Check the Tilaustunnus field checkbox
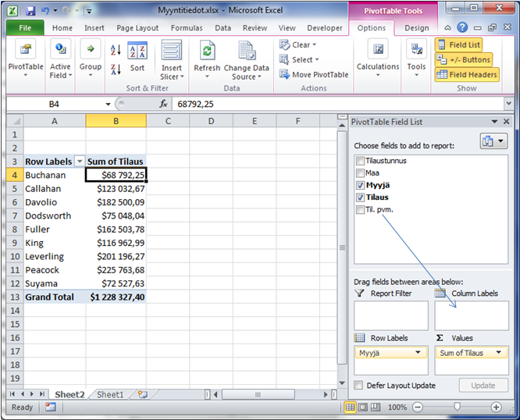Screen dimensions: 520x420 pos(360,161)
